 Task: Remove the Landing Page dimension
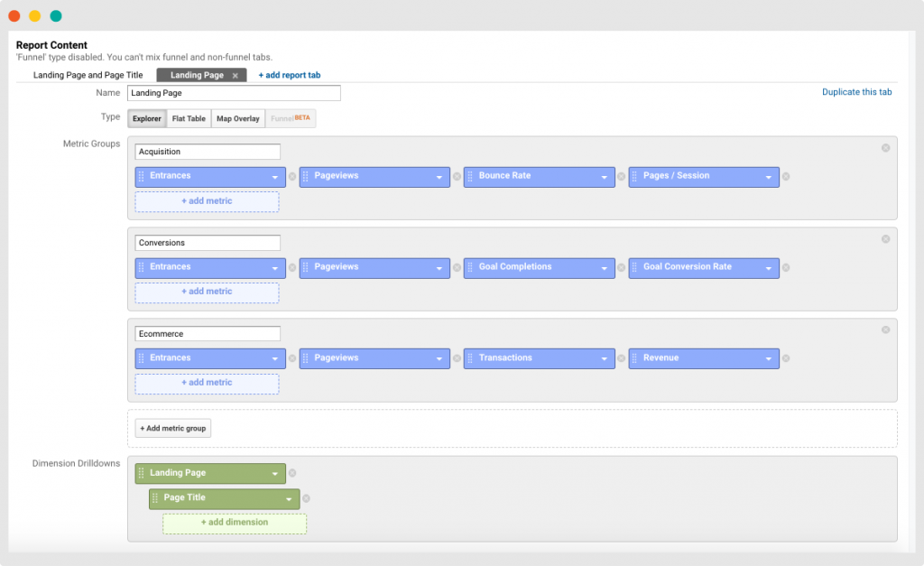(292, 473)
